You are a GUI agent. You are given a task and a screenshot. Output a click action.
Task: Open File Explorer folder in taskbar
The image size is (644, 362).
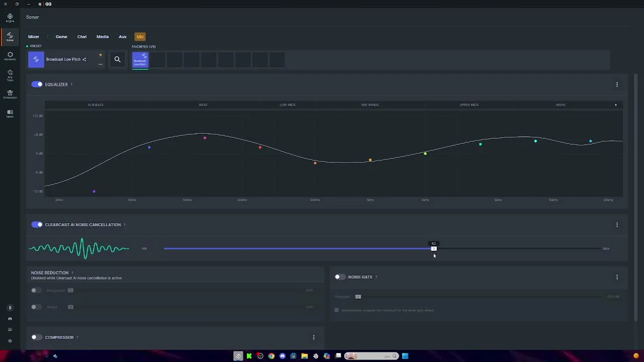point(304,356)
